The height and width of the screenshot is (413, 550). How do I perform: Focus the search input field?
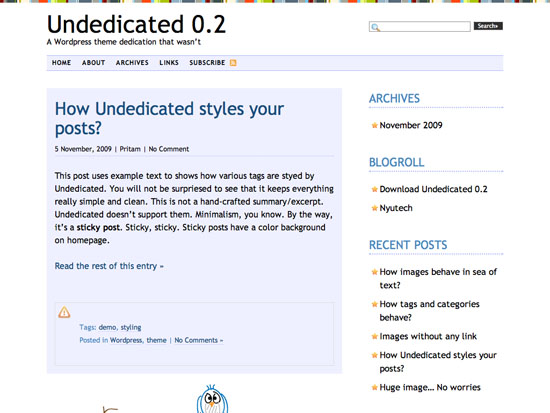420,27
